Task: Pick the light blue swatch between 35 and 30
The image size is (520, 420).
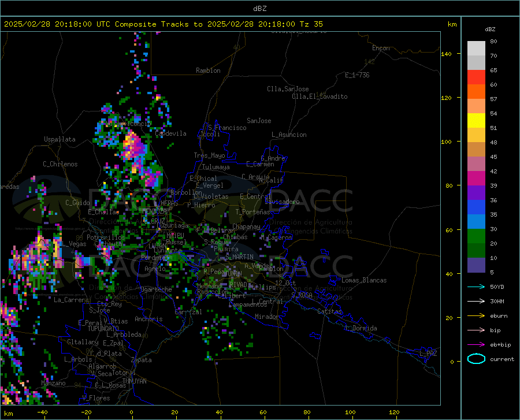Action: click(476, 222)
